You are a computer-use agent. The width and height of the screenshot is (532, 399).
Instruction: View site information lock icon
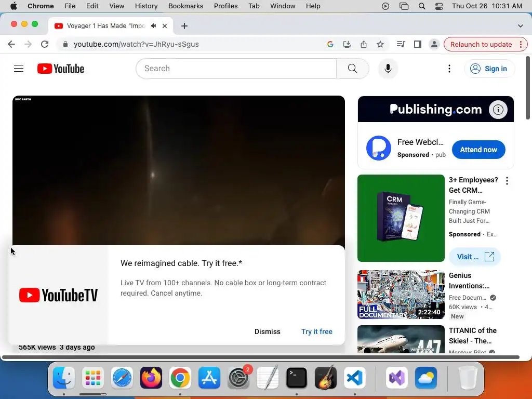click(65, 44)
